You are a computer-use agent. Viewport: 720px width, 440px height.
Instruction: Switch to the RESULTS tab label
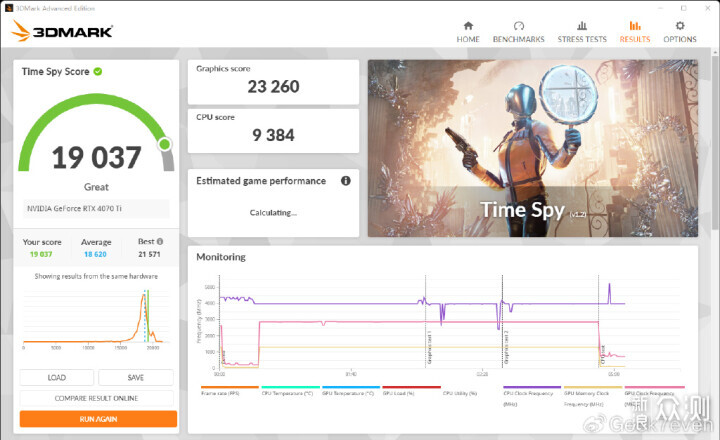(635, 39)
